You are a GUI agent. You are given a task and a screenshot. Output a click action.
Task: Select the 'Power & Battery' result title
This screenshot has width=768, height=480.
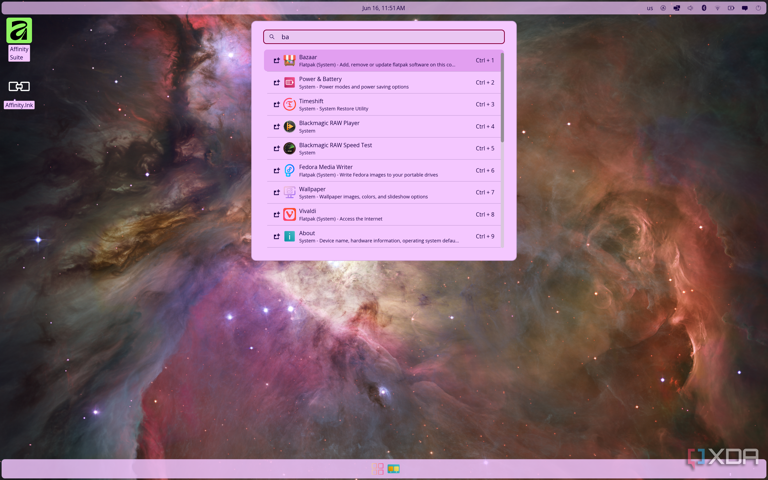point(320,79)
